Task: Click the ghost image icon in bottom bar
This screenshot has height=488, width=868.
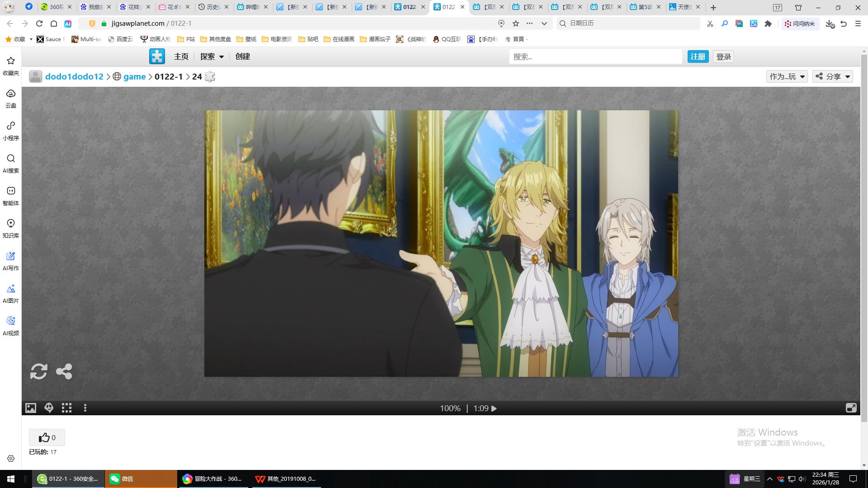Action: click(49, 408)
